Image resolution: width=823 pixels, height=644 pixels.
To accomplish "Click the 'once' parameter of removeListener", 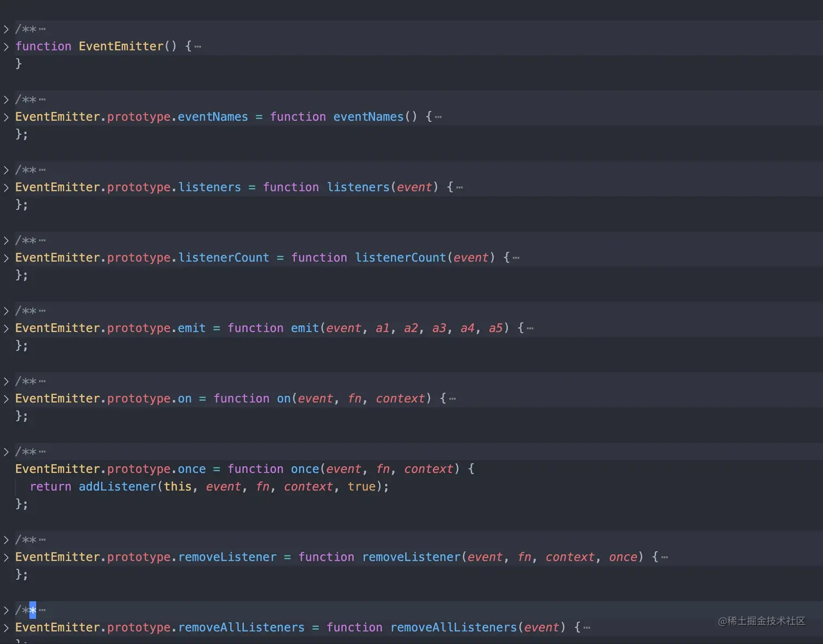I will pos(624,558).
